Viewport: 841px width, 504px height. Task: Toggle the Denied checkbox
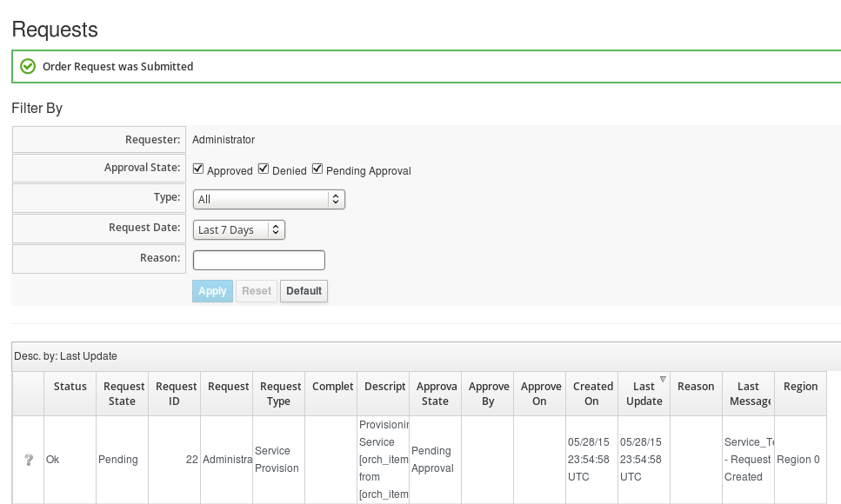(264, 169)
